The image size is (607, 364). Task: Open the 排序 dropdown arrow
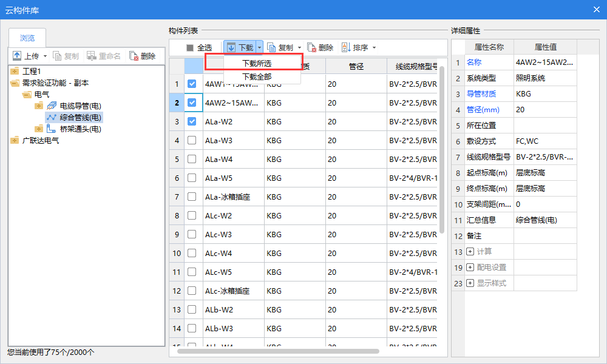coord(374,47)
